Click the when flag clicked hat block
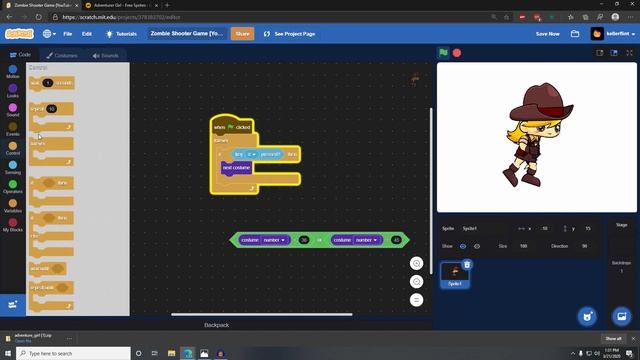Screen dimensions: 640x360 click(232, 125)
